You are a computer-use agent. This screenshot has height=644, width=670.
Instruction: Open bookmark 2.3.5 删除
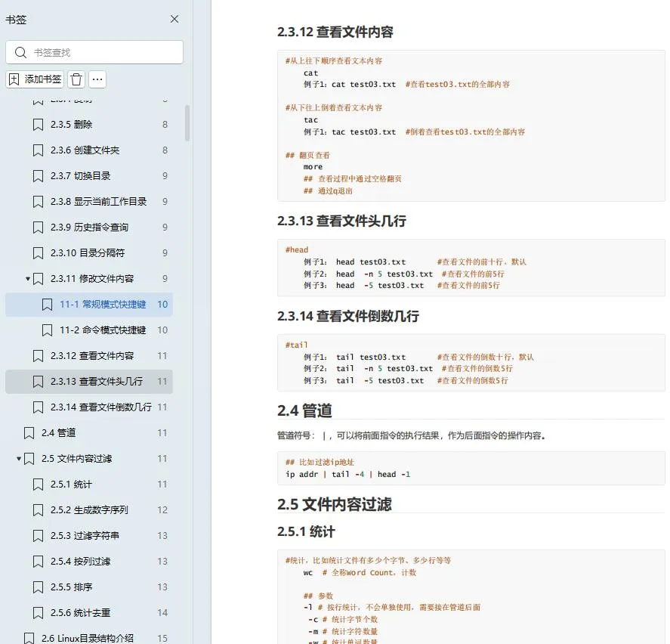click(89, 125)
